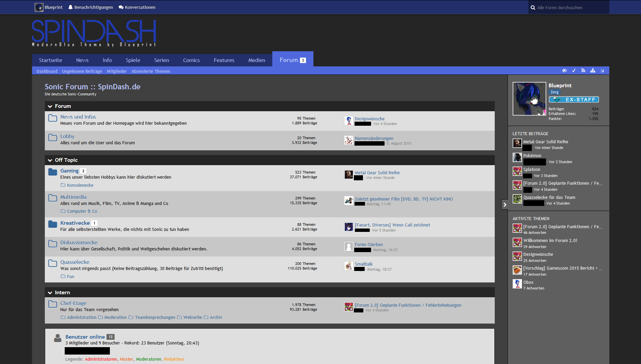Open Abonnierte Themen link
641x364 pixels.
(x=151, y=71)
